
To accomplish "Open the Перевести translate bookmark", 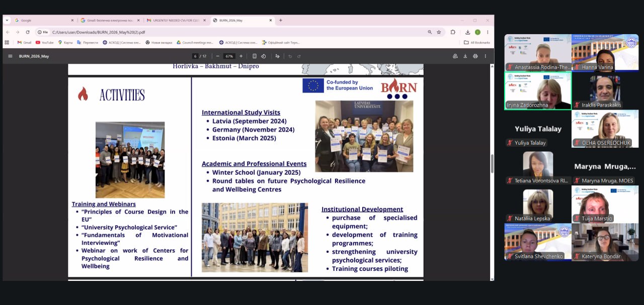I will [x=88, y=43].
